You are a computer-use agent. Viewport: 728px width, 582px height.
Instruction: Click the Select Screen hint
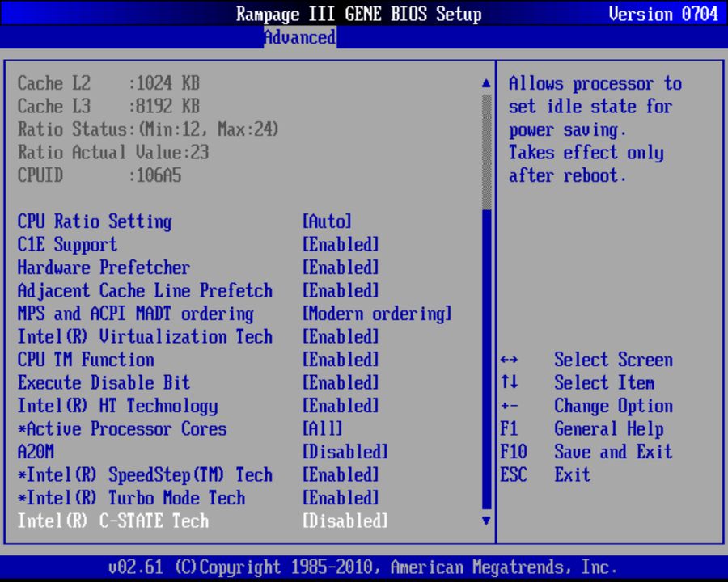coord(613,361)
